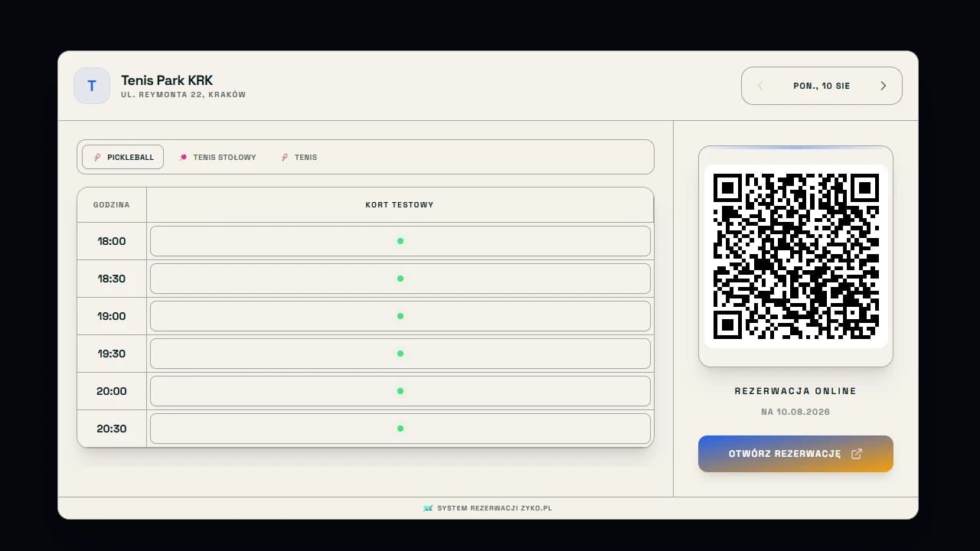Select the 20:00 court slot

[400, 391]
